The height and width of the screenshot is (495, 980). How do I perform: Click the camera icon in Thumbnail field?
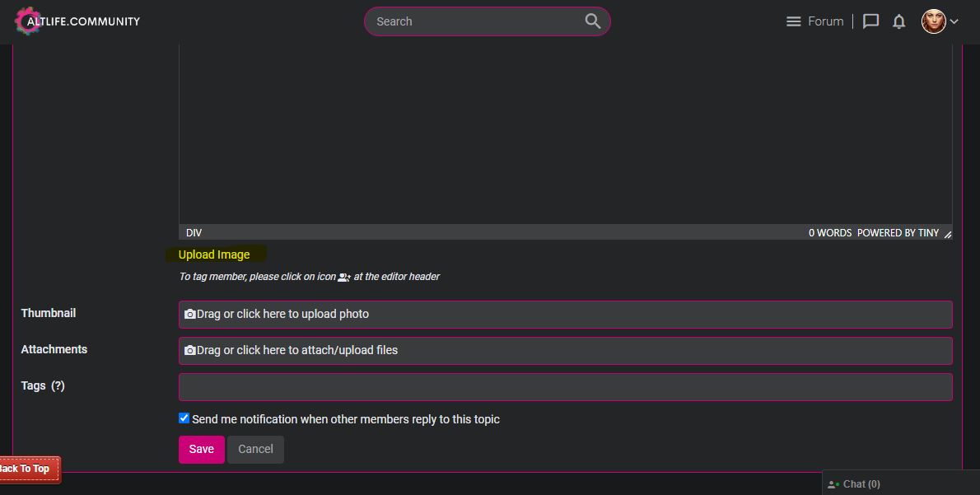[x=190, y=314]
